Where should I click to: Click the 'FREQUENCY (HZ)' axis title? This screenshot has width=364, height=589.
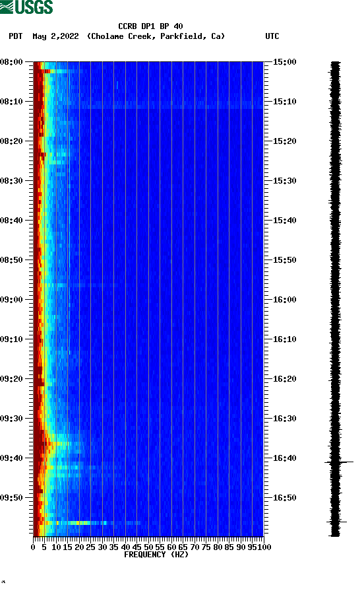(156, 555)
